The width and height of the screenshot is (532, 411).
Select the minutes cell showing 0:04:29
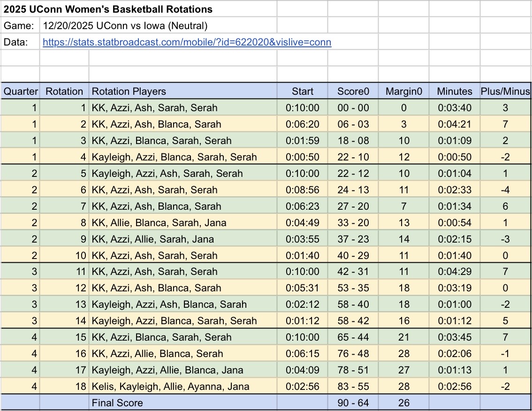(x=455, y=272)
